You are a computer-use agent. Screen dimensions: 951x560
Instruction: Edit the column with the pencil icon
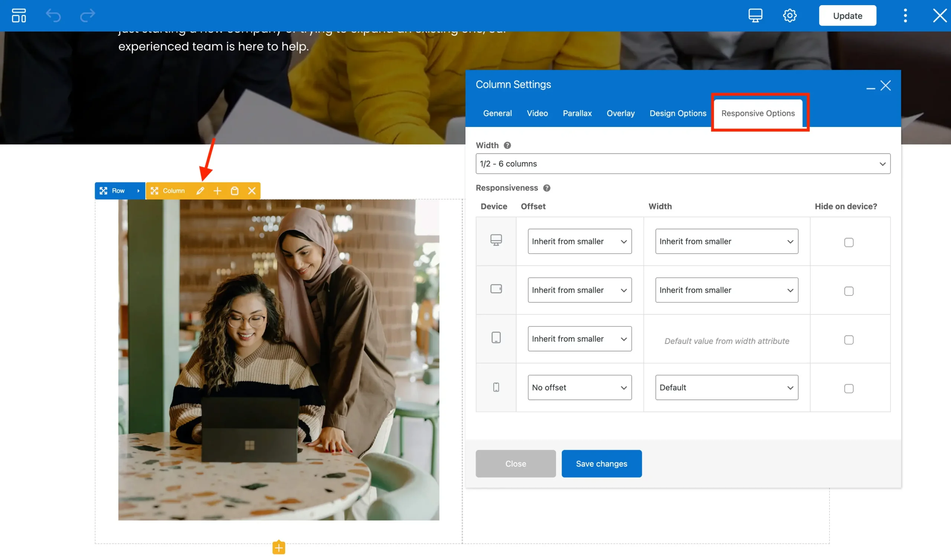[200, 191]
